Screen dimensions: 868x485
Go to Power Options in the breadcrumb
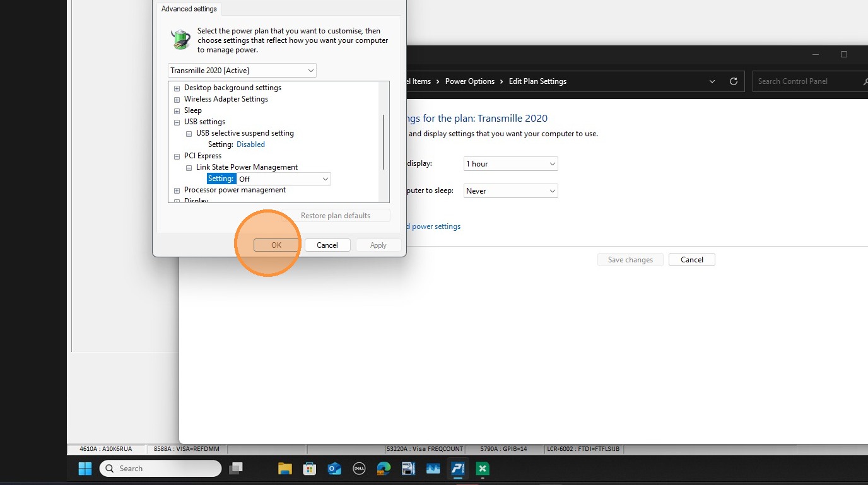click(x=470, y=81)
